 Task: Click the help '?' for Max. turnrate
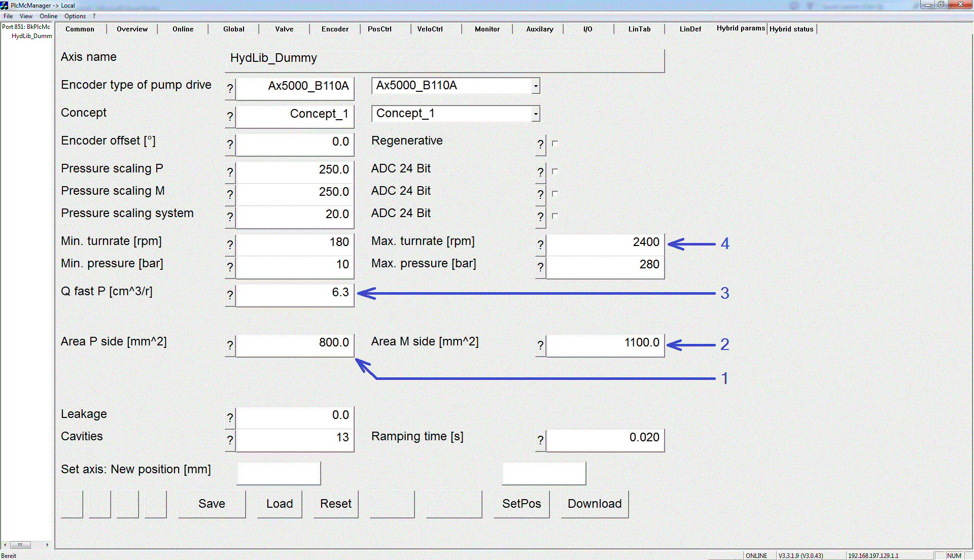point(541,244)
